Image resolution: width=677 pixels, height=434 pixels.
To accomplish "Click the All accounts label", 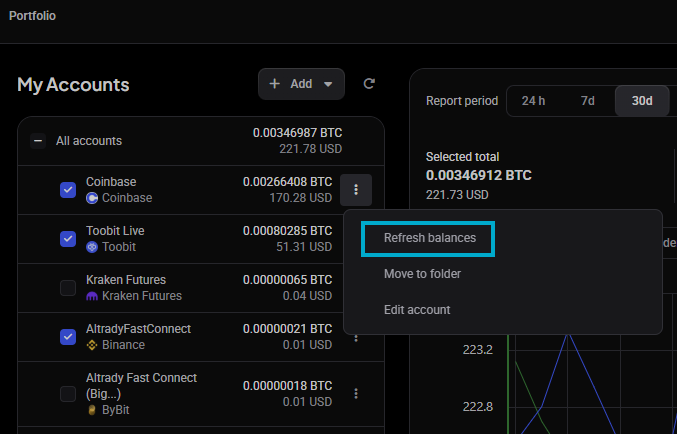I will pyautogui.click(x=89, y=141).
